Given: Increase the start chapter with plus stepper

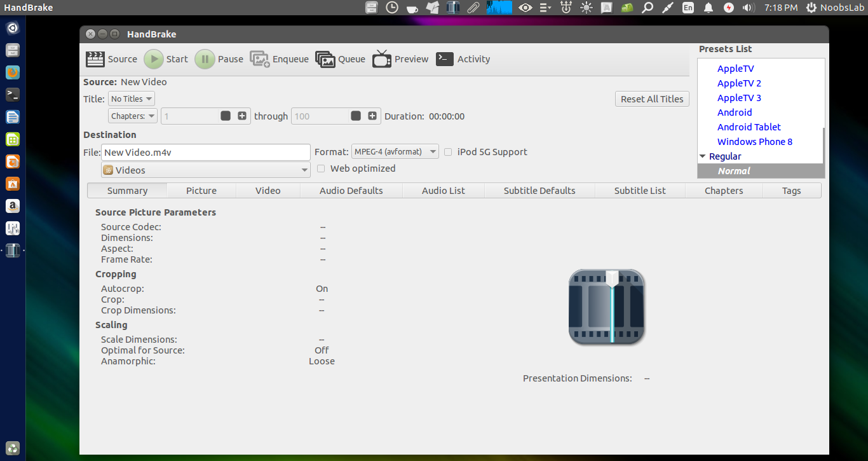Looking at the screenshot, I should pyautogui.click(x=242, y=116).
